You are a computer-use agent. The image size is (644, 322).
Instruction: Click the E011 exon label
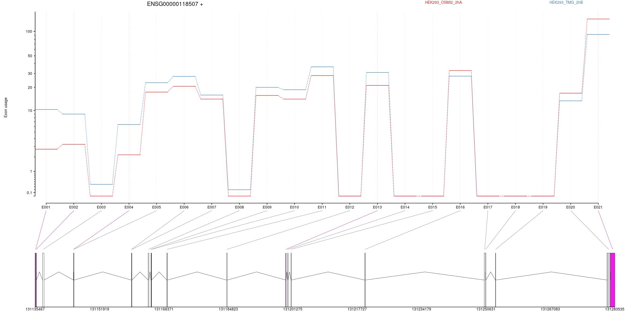tap(322, 207)
